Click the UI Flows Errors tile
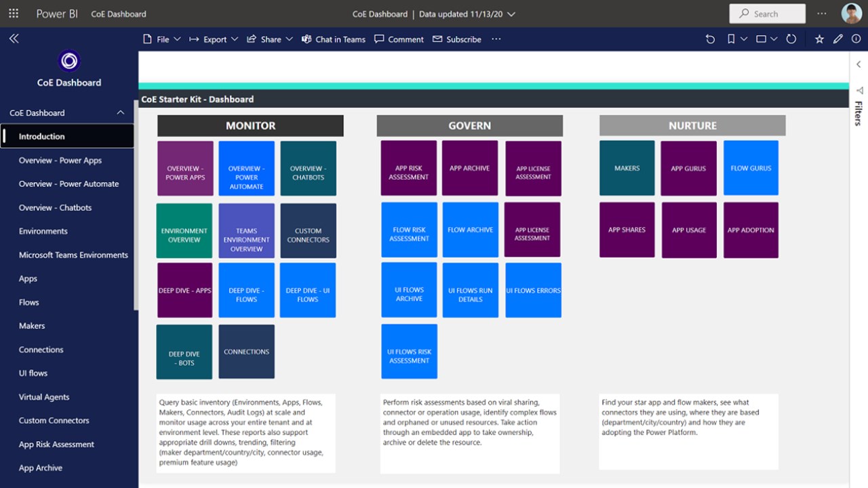Viewport: 868px width, 488px height. 533,290
